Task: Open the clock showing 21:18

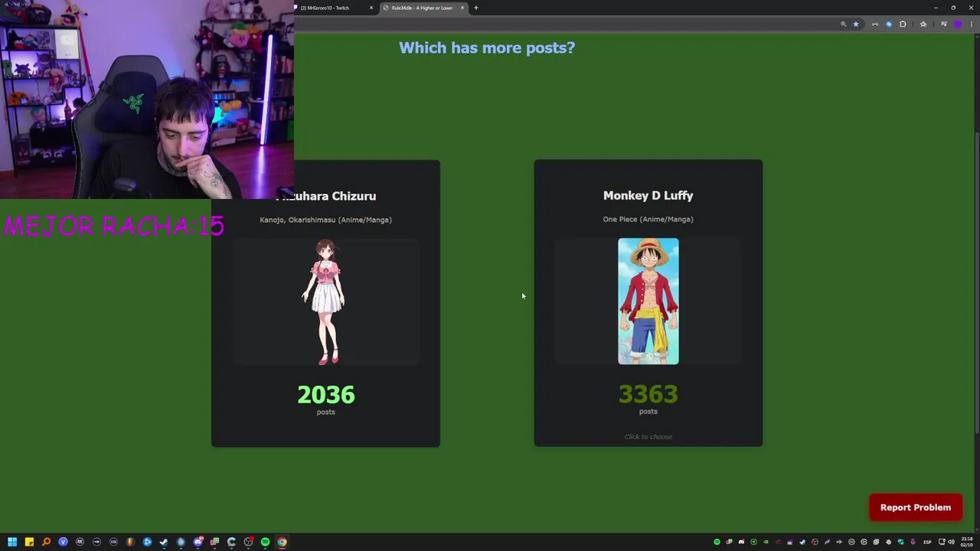Action: (x=967, y=542)
